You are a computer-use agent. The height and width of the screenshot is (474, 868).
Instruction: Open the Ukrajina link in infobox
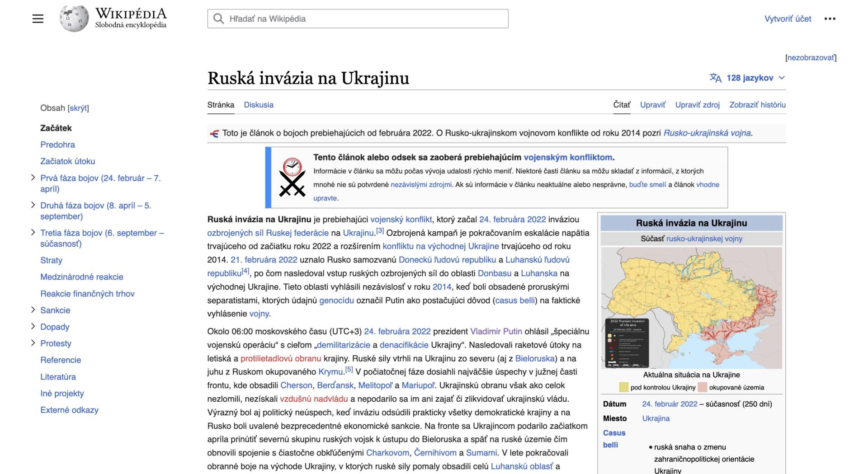click(656, 418)
